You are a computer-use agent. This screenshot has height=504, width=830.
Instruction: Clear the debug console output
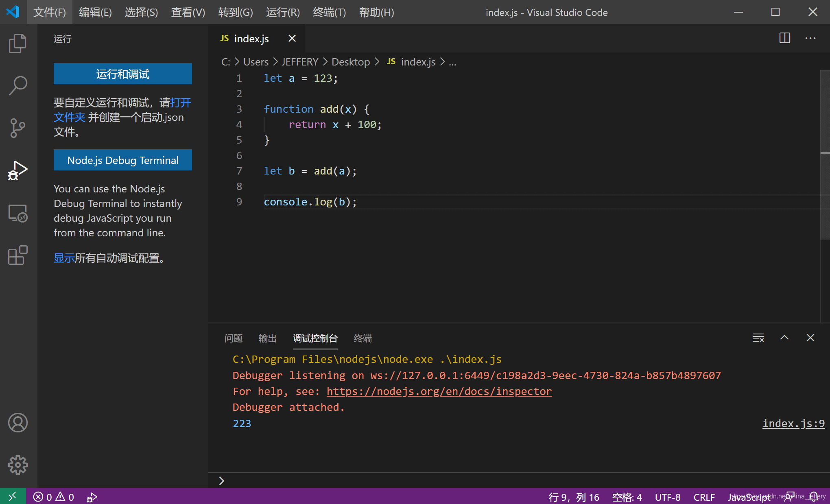pyautogui.click(x=758, y=338)
